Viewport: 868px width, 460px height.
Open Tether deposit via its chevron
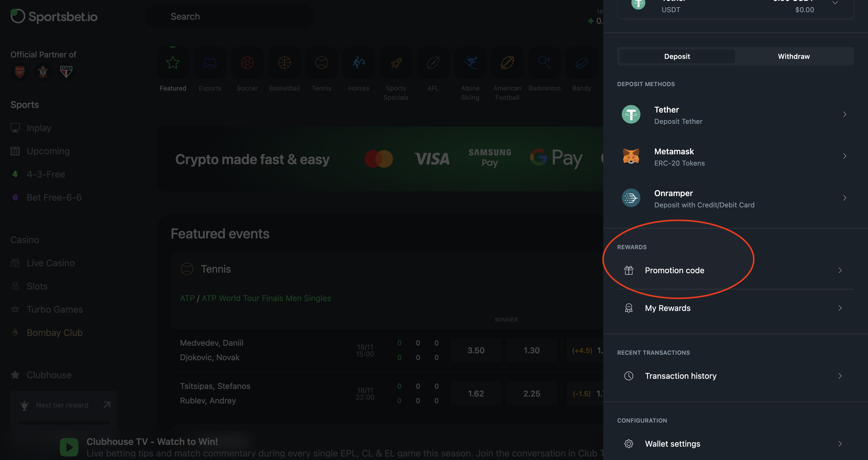point(844,115)
